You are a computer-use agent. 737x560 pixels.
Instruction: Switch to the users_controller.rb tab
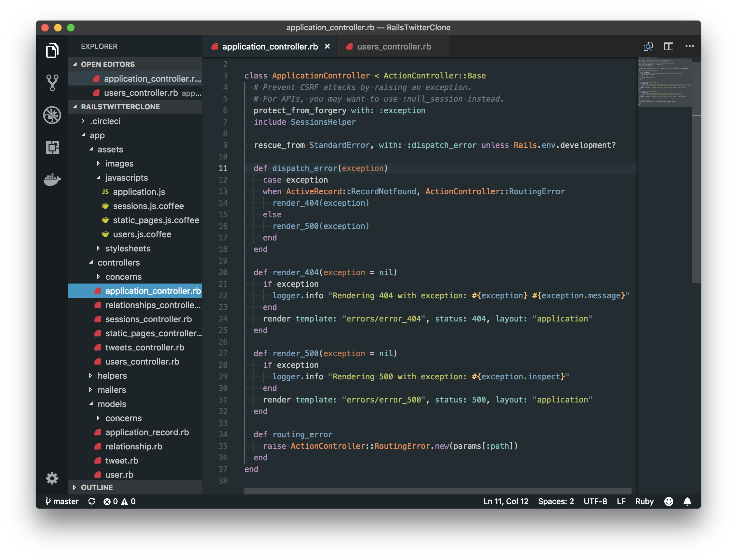pyautogui.click(x=394, y=47)
